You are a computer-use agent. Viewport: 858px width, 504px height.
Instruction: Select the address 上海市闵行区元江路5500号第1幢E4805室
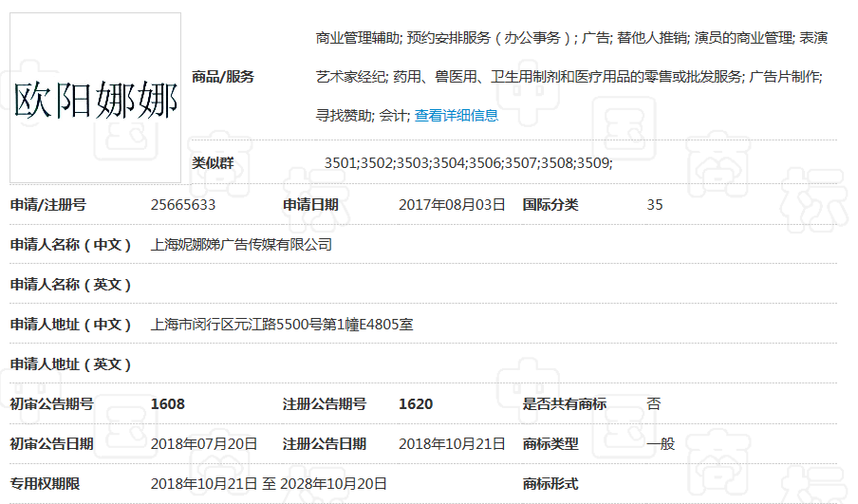click(282, 325)
